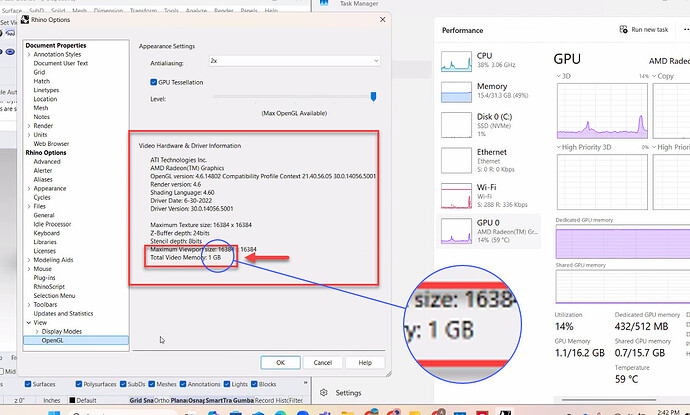The image size is (690, 415).
Task: Toggle GPU Tessellation checkbox
Action: coord(154,82)
